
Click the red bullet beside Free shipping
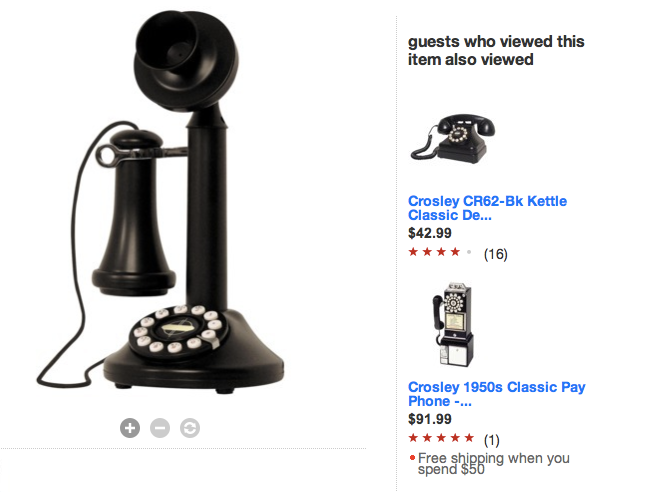(412, 457)
